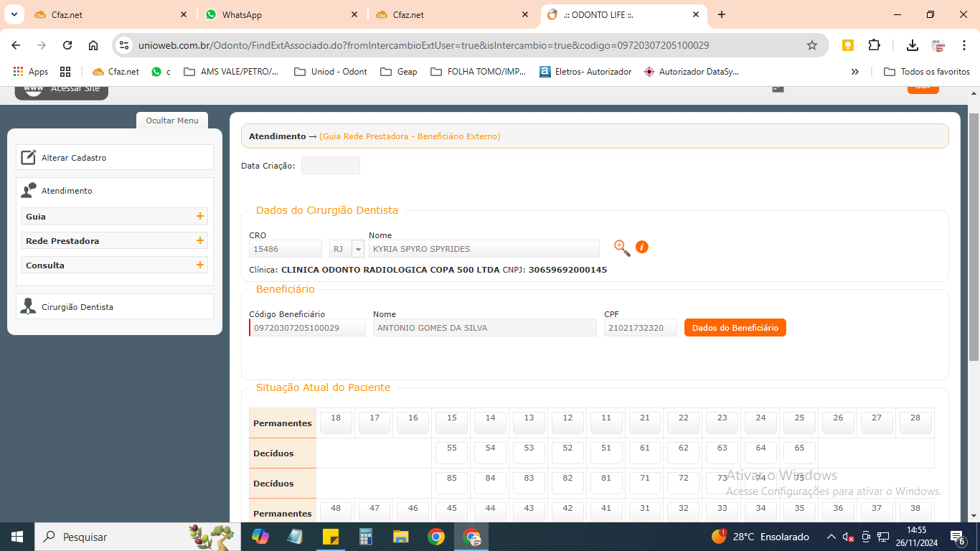980x551 pixels.
Task: Select the ODONTO LIFE browser tab
Action: tap(624, 14)
